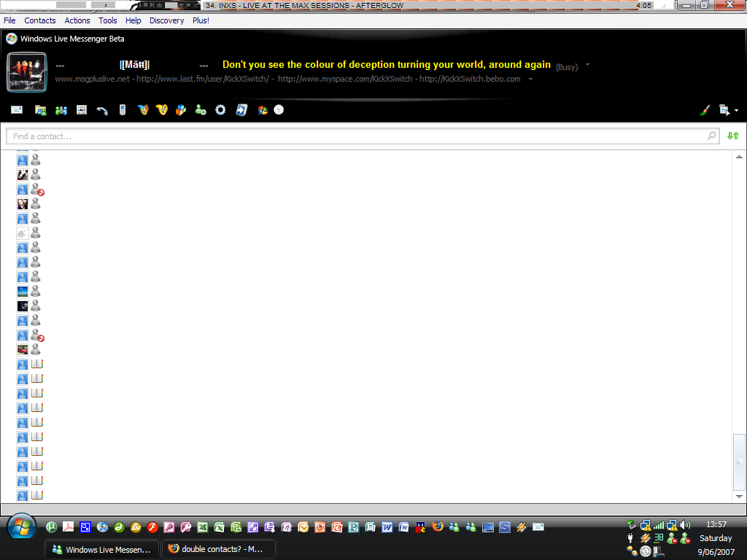The image size is (747, 560).
Task: Open the Contacts menu
Action: (40, 20)
